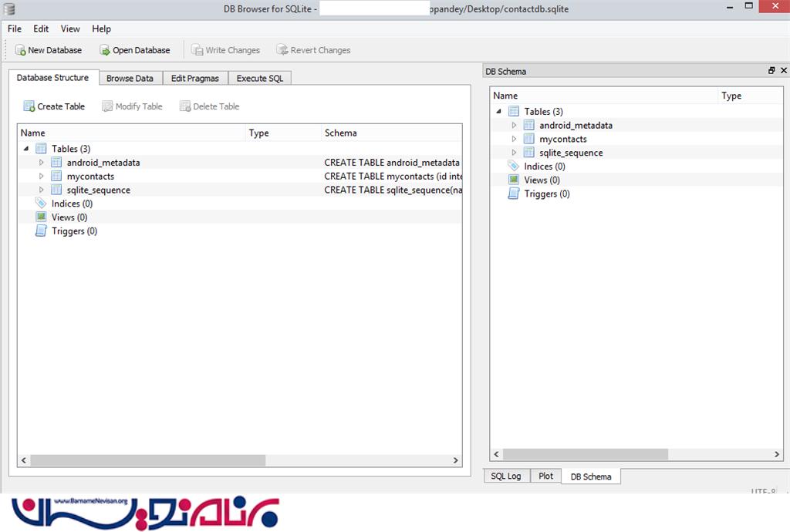This screenshot has height=532, width=790.
Task: Click the New Database toolbar icon
Action: (20, 50)
